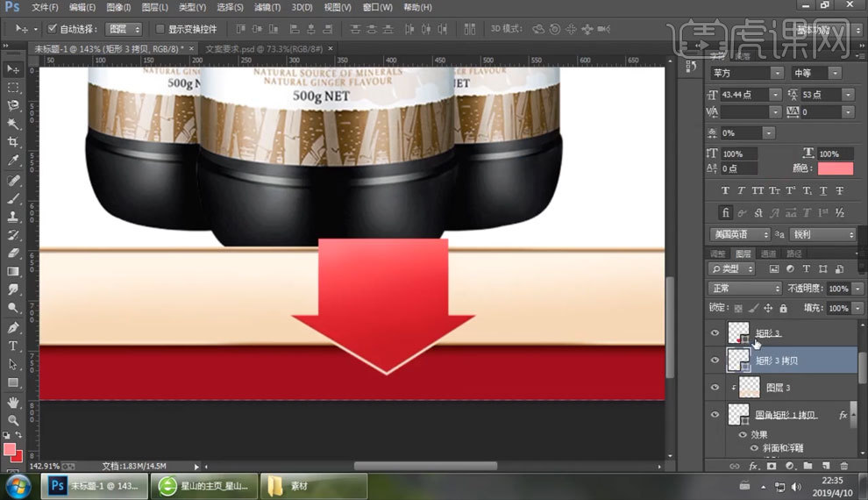Viewport: 868px width, 500px height.
Task: Select the Clone Stamp tool
Action: click(x=13, y=217)
